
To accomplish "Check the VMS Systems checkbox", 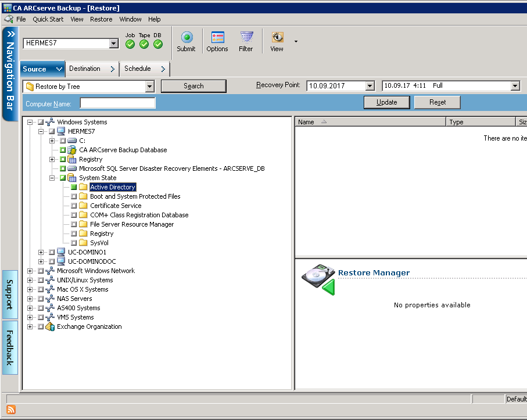I will click(x=41, y=317).
